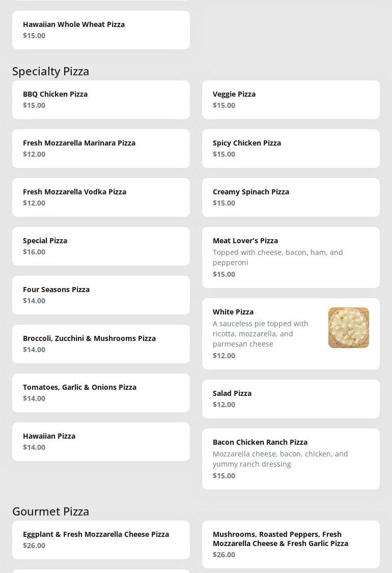Add Fresh Mozzarella Marinara Pizza
This screenshot has width=392, height=573.
[101, 149]
